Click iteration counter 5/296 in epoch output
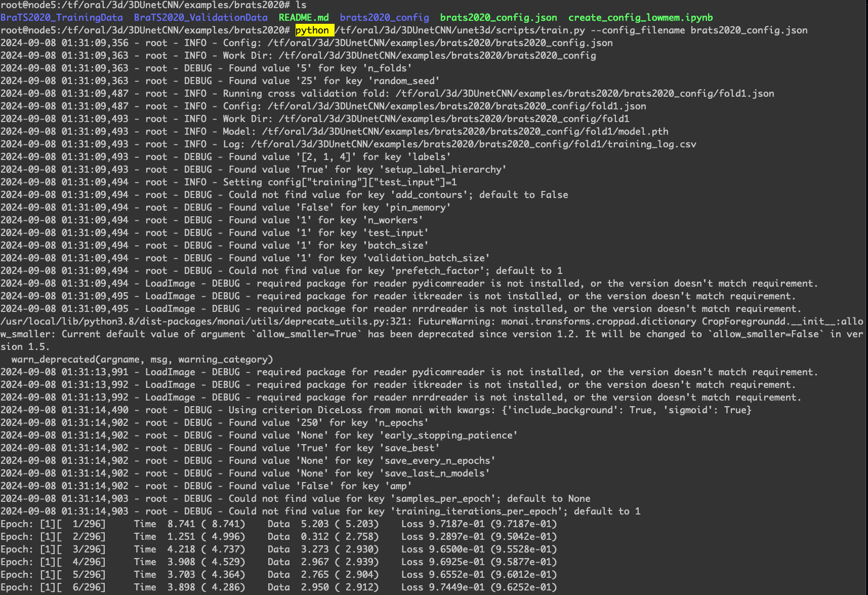Image resolution: width=868 pixels, height=595 pixels. [87, 575]
